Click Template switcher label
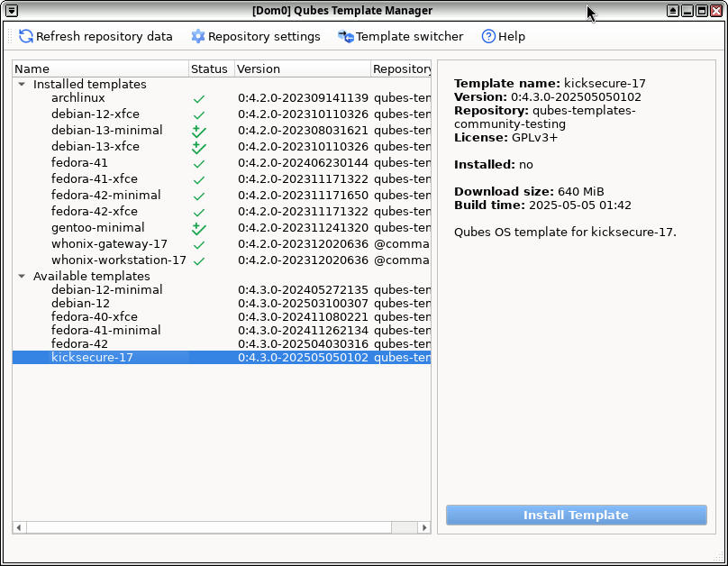Viewport: 728px width, 566px height. point(409,36)
